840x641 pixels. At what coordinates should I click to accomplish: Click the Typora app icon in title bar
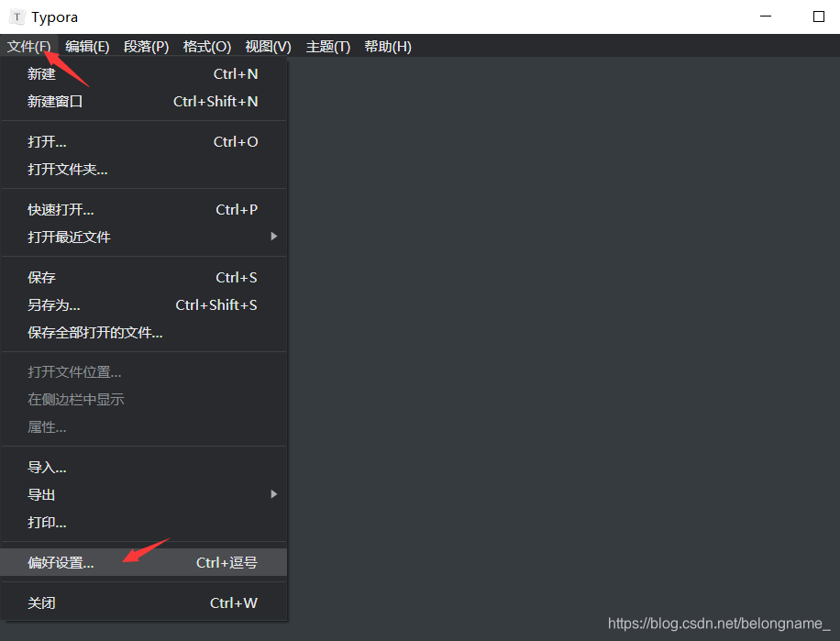(17, 17)
